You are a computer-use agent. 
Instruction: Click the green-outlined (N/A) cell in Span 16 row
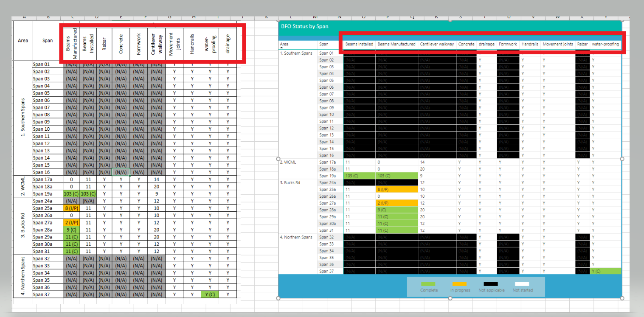[x=121, y=172]
